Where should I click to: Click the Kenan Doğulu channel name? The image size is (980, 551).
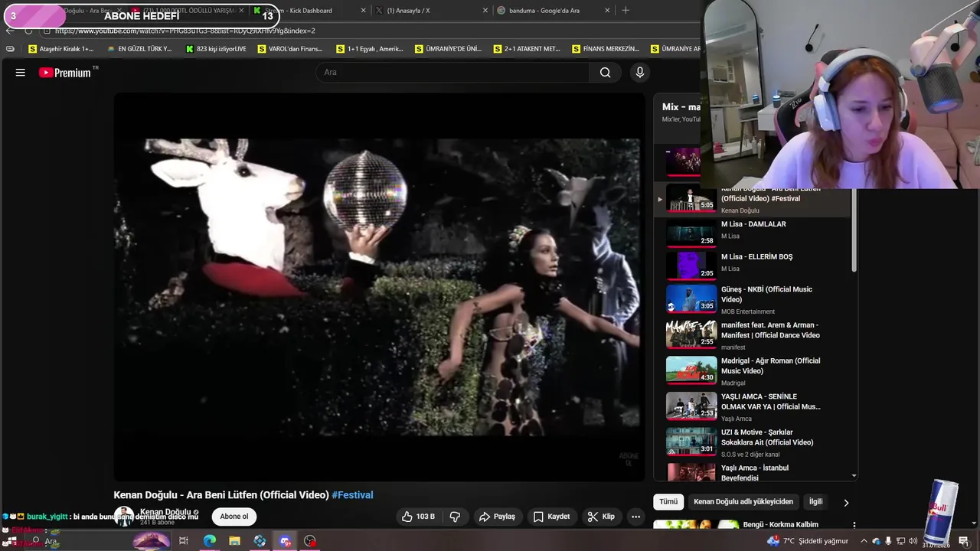[x=165, y=512]
